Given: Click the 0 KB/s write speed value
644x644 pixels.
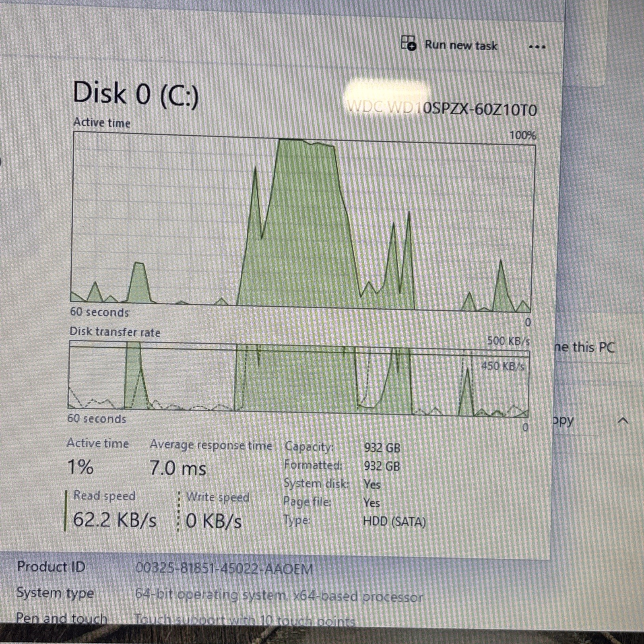Looking at the screenshot, I should (x=213, y=521).
